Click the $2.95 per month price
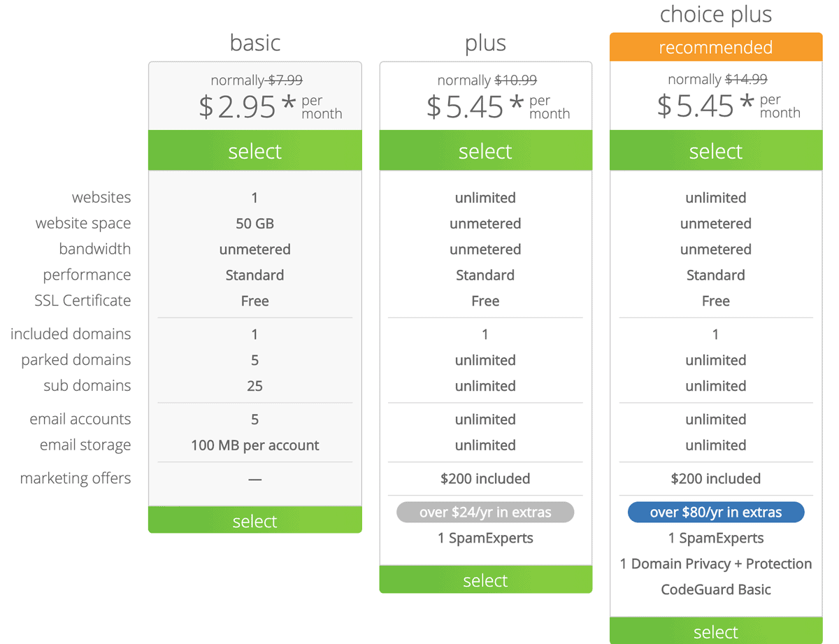The height and width of the screenshot is (644, 839). pyautogui.click(x=271, y=106)
